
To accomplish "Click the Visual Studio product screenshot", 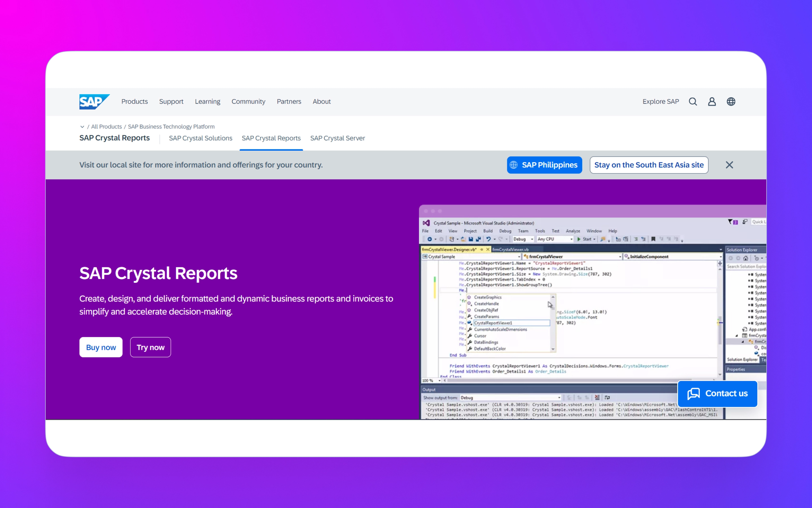I will click(568, 309).
